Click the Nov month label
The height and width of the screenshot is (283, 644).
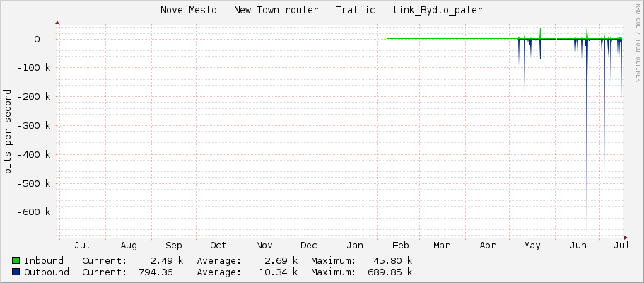[264, 246]
